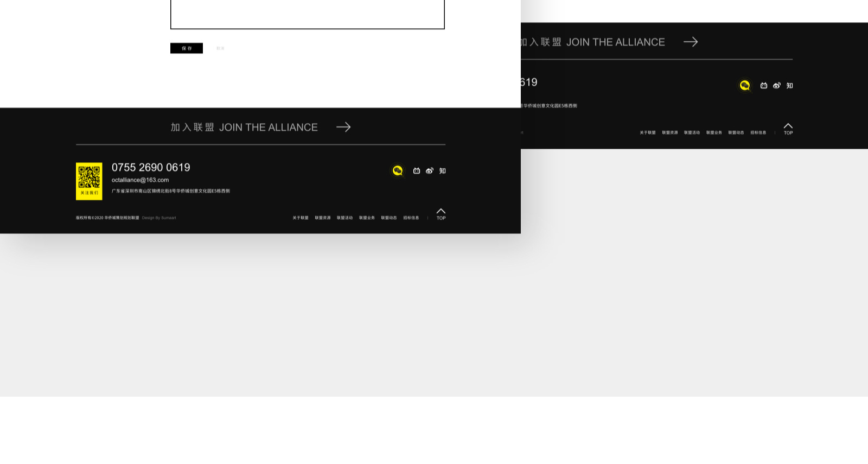Open the Zhihu 知 icon in left footer
The height and width of the screenshot is (464, 868).
443,171
